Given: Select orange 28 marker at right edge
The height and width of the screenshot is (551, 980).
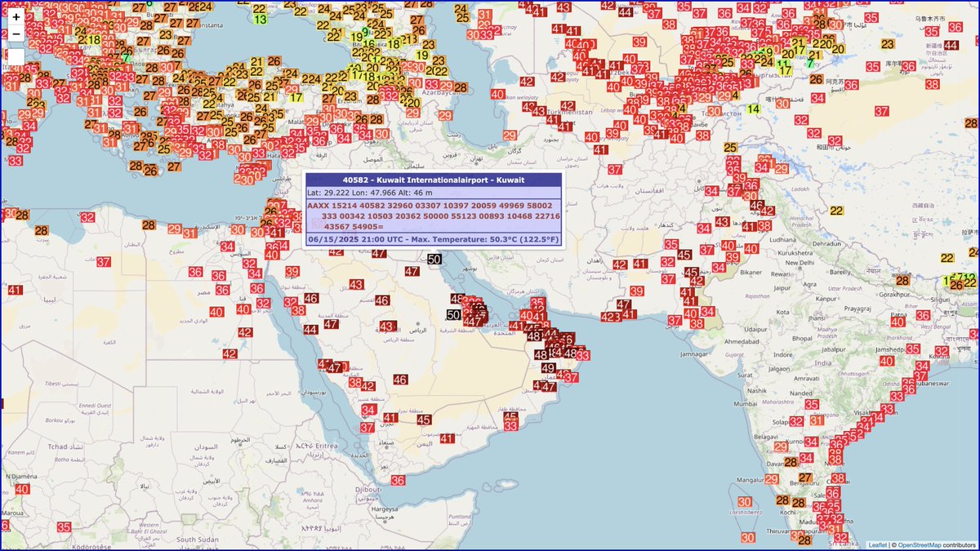Looking at the screenshot, I should point(970,123).
